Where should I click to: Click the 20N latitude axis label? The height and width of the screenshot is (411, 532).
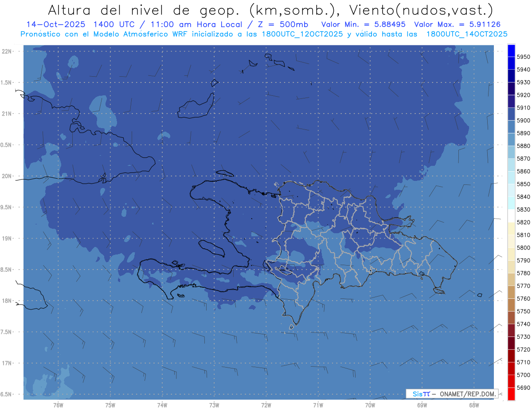tap(7, 176)
